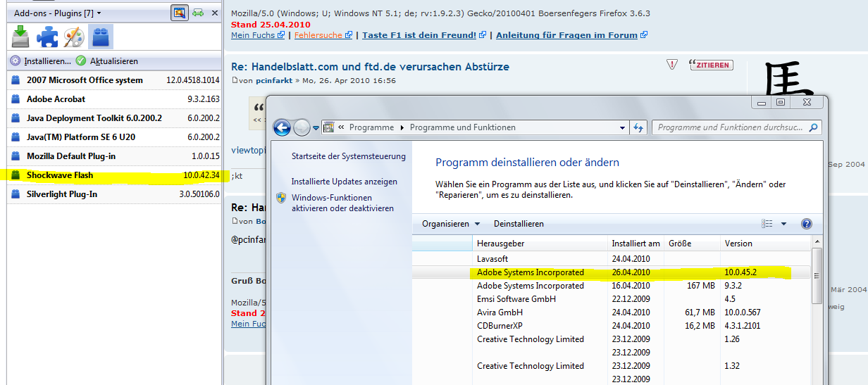Click plugin icon of 2007 Microsoft Office system
868x385 pixels.
[x=15, y=80]
